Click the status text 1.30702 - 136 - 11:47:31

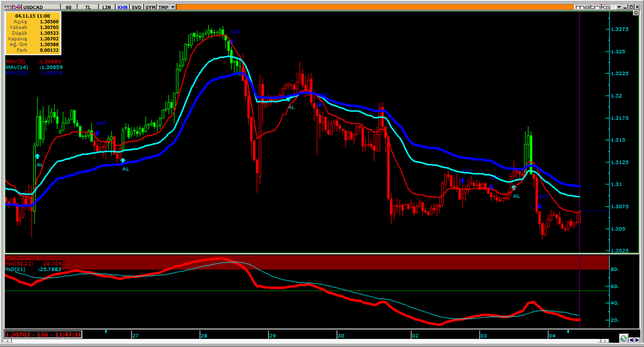[x=43, y=335]
